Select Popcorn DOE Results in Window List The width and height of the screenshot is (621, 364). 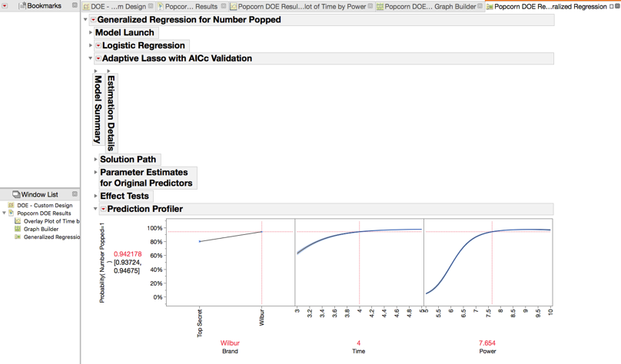tap(44, 213)
